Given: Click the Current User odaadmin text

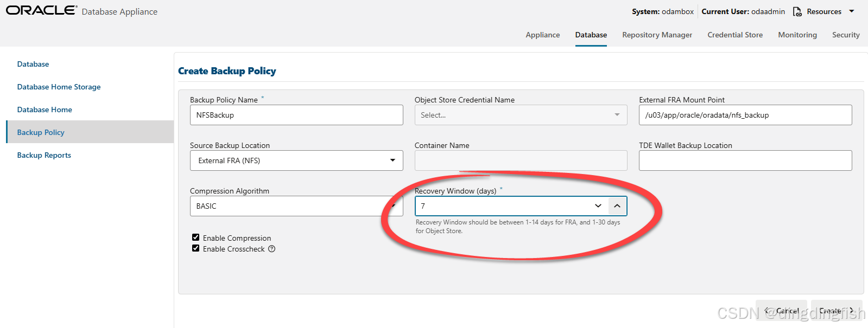Looking at the screenshot, I should [743, 11].
